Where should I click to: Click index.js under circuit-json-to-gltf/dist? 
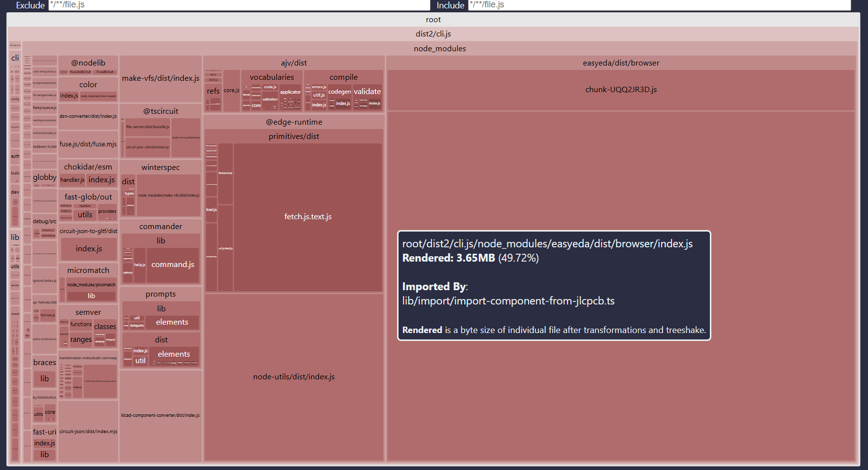[89, 249]
